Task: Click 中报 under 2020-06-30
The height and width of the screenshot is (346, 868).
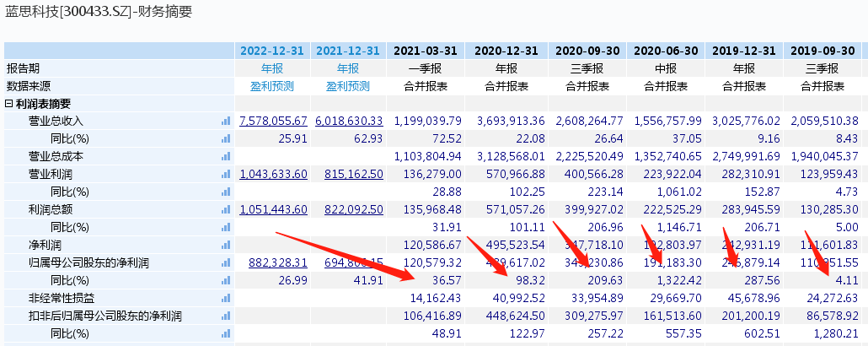Action: coord(666,68)
